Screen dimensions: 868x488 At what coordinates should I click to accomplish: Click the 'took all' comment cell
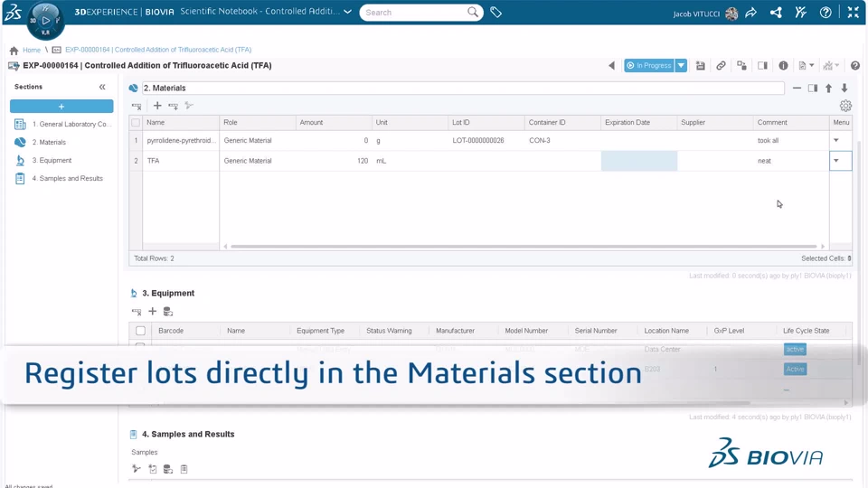pyautogui.click(x=791, y=141)
